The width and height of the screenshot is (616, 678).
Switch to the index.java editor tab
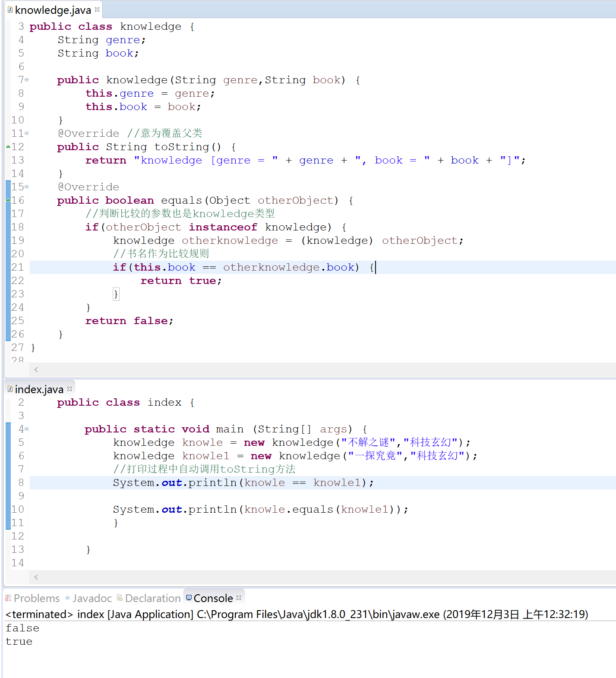click(39, 389)
